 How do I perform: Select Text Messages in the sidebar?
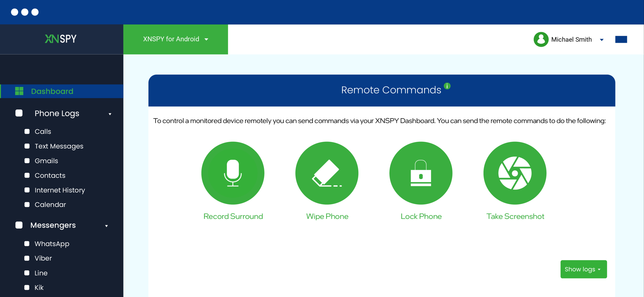(59, 146)
